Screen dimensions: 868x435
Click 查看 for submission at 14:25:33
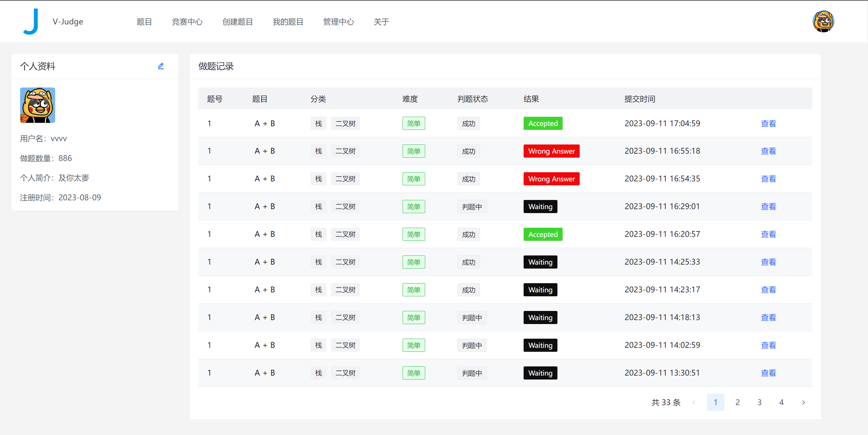(768, 262)
